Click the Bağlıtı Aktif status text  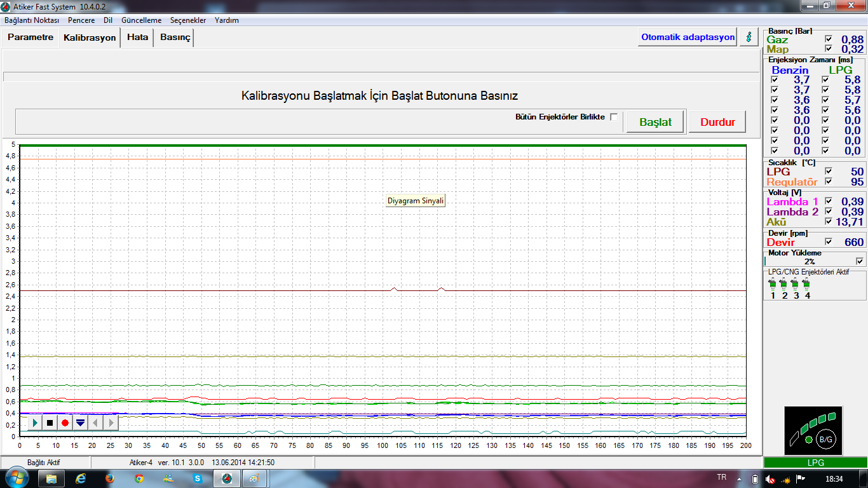click(43, 462)
